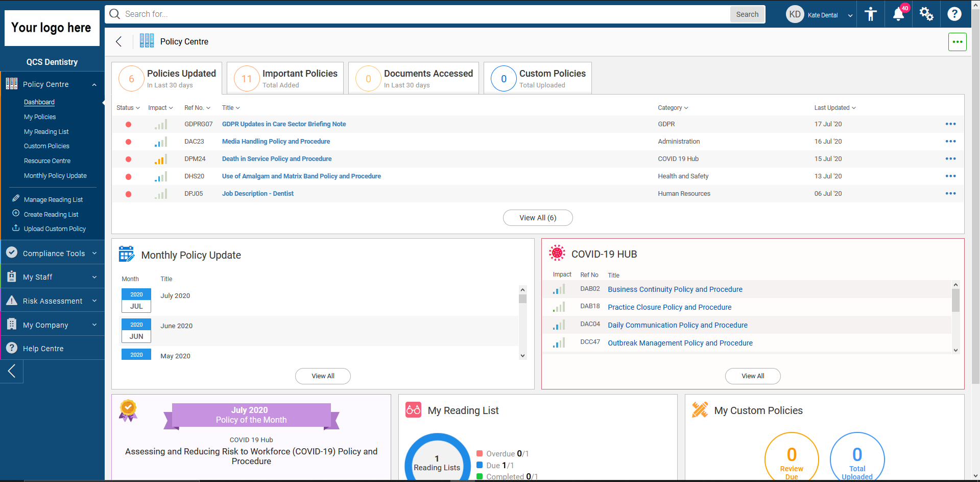Click the settings gear icon
The height and width of the screenshot is (482, 980).
[926, 14]
